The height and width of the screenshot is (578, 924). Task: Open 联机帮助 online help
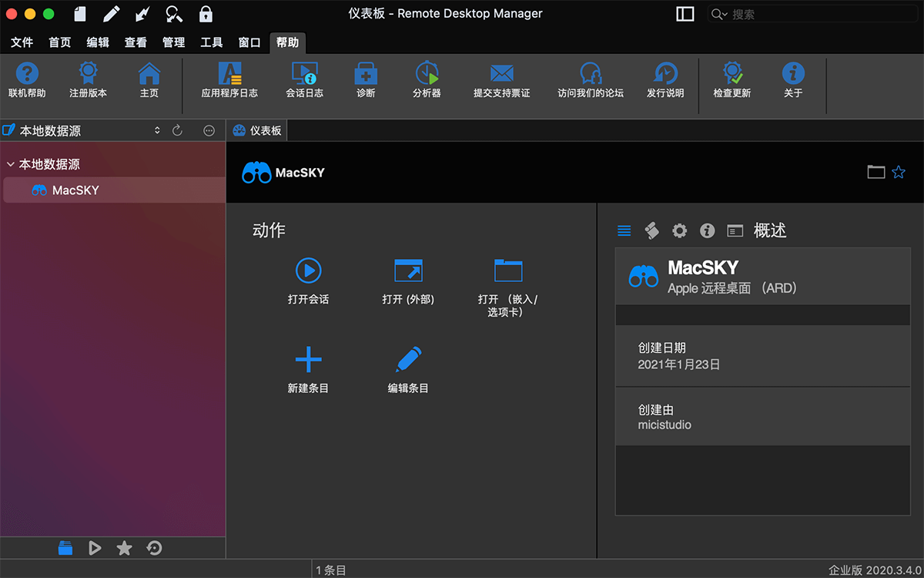pos(27,80)
